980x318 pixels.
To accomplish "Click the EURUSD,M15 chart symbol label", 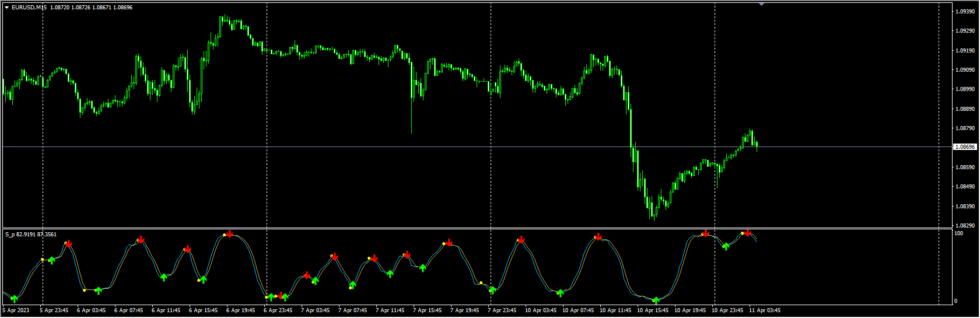I will coord(29,8).
